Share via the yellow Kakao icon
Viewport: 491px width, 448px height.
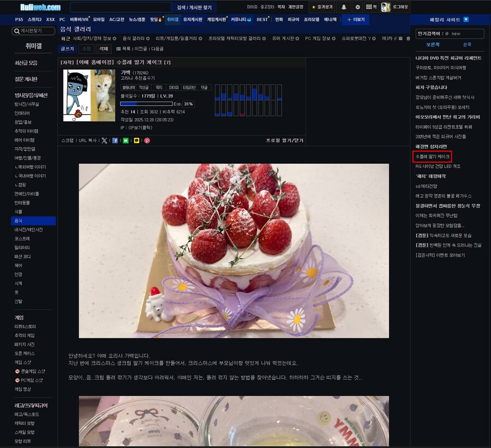(137, 140)
